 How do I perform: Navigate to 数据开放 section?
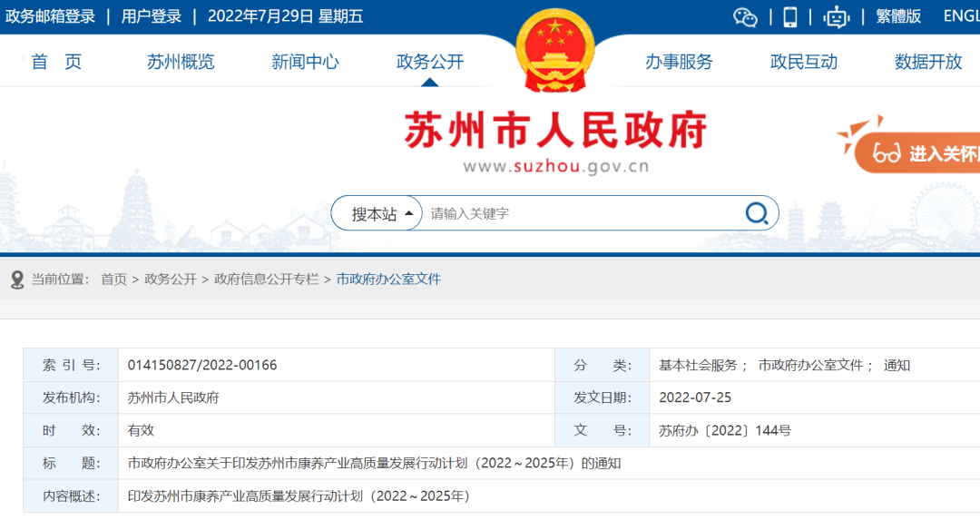[x=927, y=62]
